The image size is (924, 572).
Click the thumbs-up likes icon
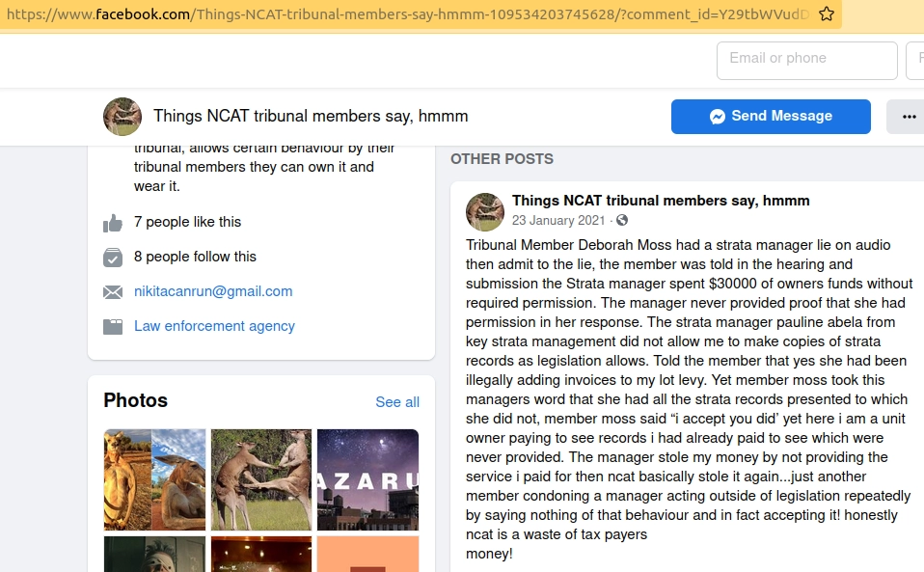click(x=113, y=223)
